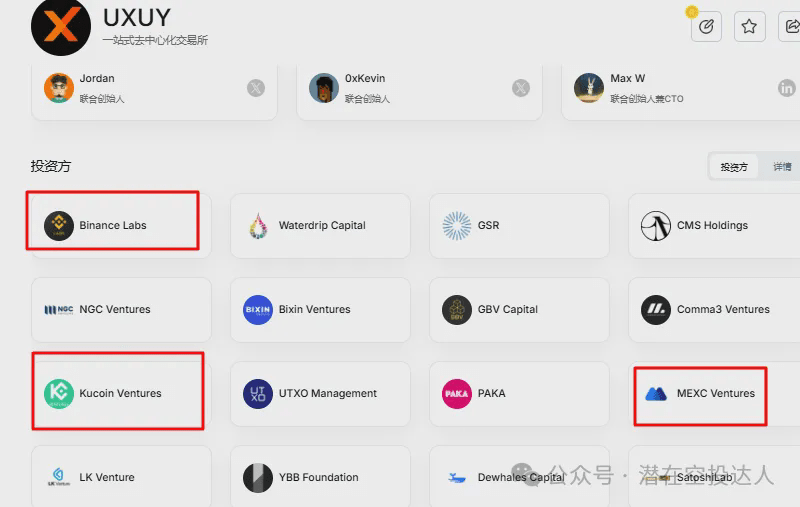Click the CMS Holdings logo icon
This screenshot has width=800, height=507.
(656, 225)
